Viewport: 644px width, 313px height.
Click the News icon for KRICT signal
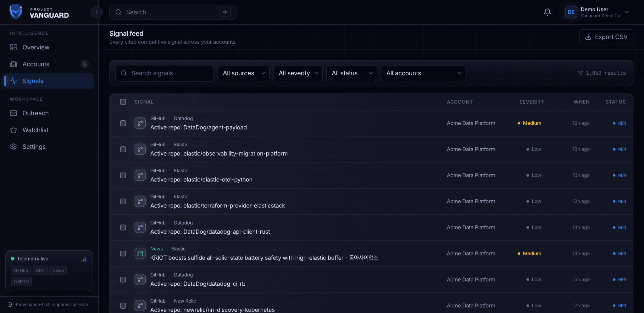pyautogui.click(x=140, y=253)
